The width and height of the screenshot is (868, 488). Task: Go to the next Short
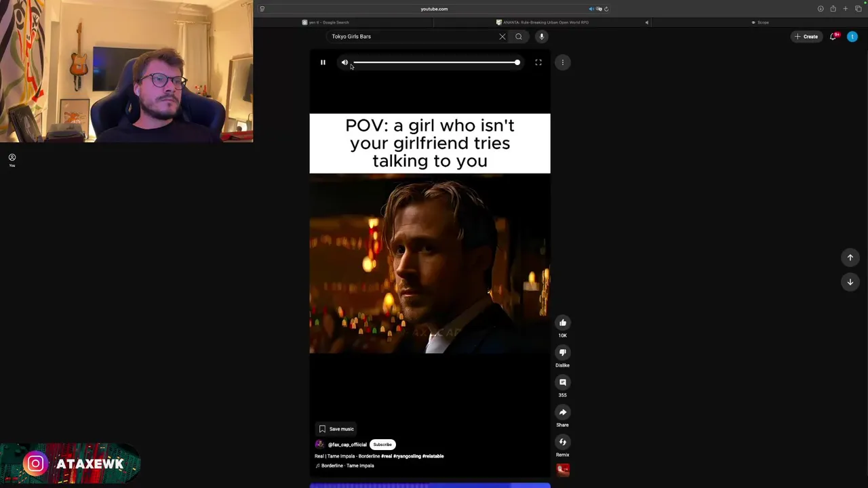(850, 282)
